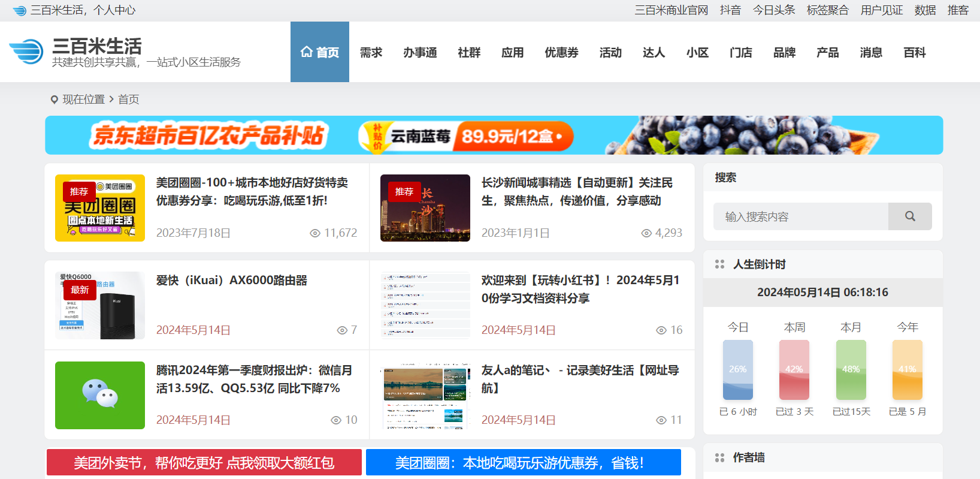Open article 欢迎来到【玩转小红书】
The image size is (980, 479).
581,290
